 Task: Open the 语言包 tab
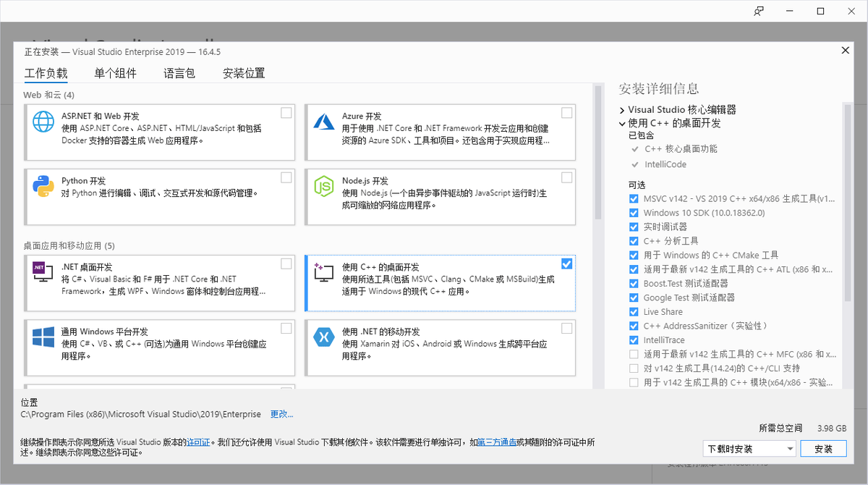[x=179, y=72]
